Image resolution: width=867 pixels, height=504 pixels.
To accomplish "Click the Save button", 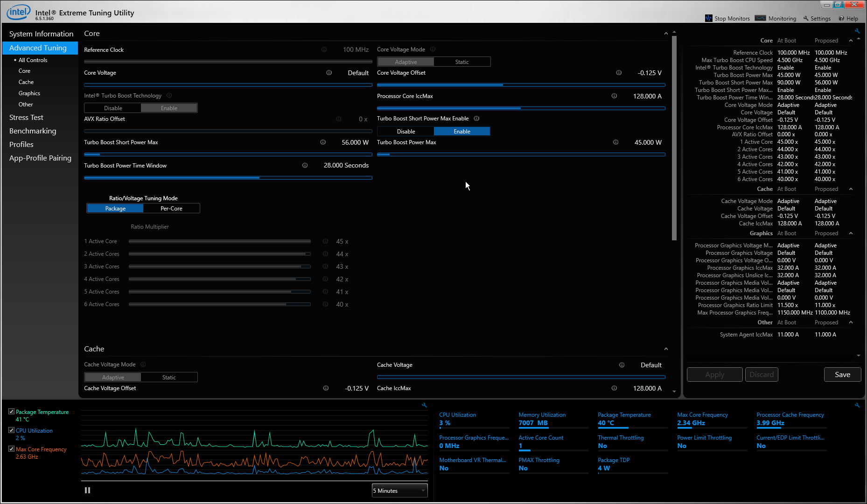I will coord(842,375).
